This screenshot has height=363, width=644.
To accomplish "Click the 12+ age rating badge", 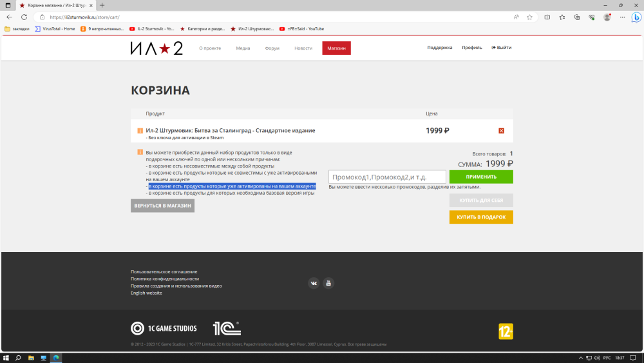I will click(506, 331).
